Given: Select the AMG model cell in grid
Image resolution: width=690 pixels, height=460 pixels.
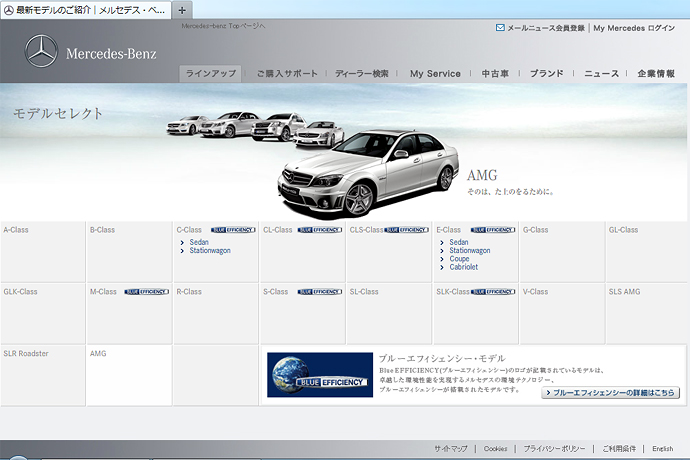Looking at the screenshot, I should 129,375.
